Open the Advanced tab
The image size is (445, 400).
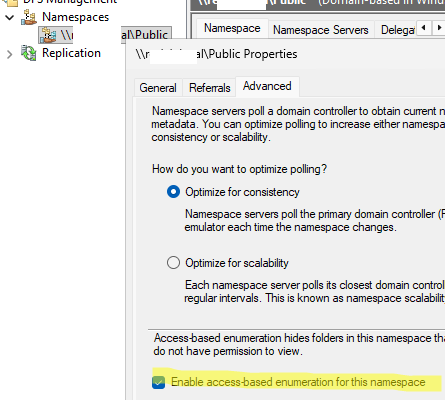pos(267,86)
